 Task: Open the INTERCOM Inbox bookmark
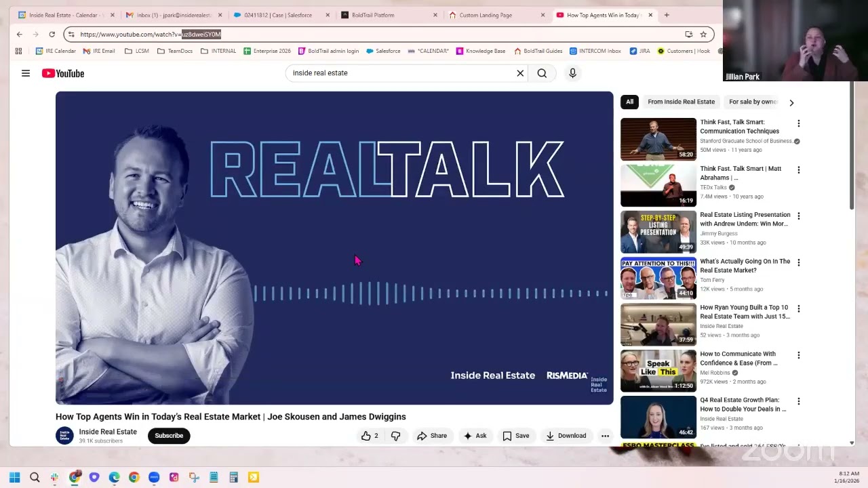pos(595,51)
